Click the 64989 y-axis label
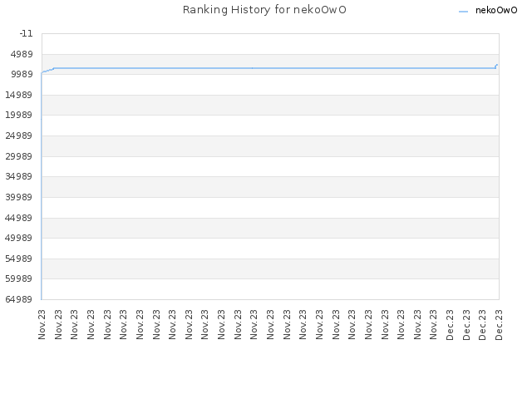The image size is (532, 399). (x=18, y=299)
